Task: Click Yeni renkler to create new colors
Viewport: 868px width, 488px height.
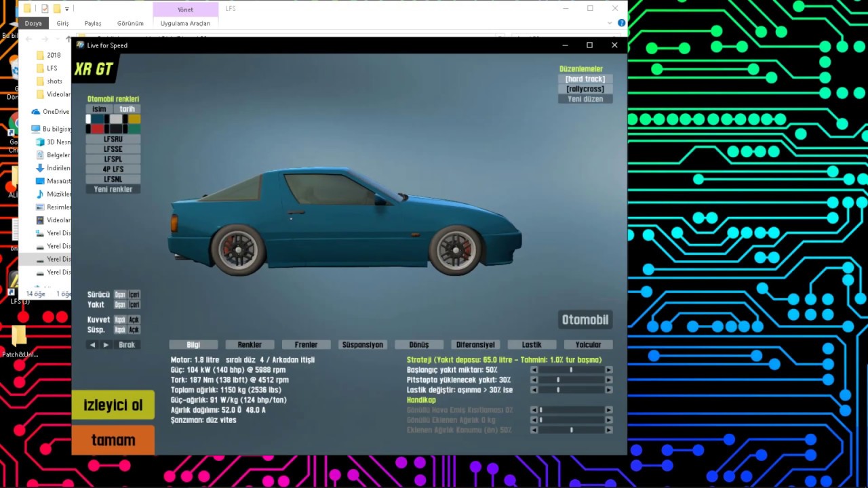Action: point(113,189)
